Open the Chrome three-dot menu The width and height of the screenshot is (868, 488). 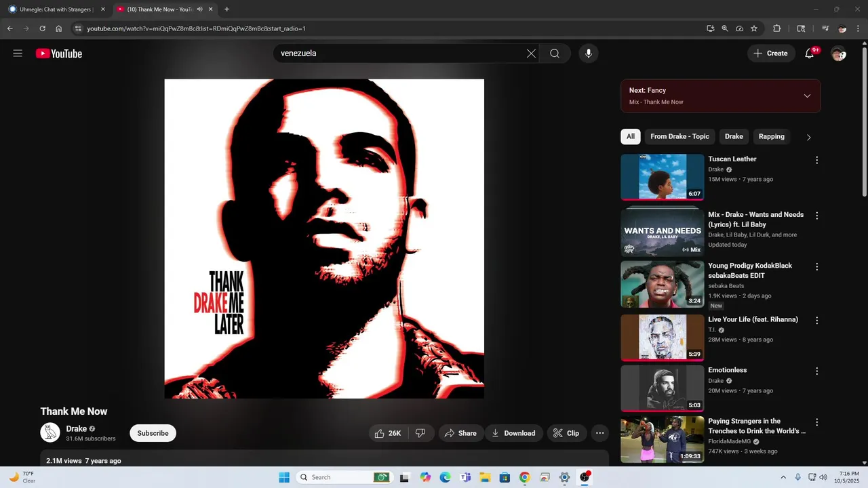point(859,28)
